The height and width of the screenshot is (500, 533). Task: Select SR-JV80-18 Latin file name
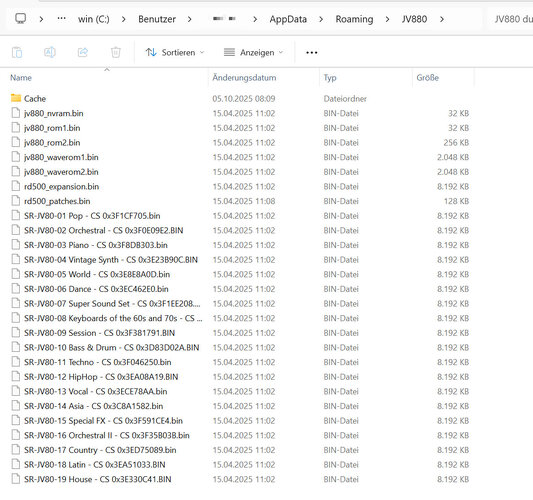point(94,464)
